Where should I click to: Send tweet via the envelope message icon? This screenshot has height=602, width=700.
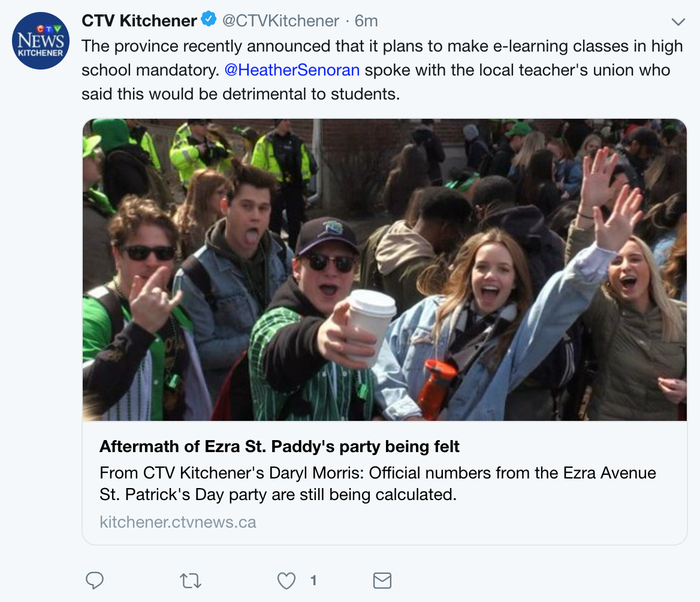coord(382,580)
